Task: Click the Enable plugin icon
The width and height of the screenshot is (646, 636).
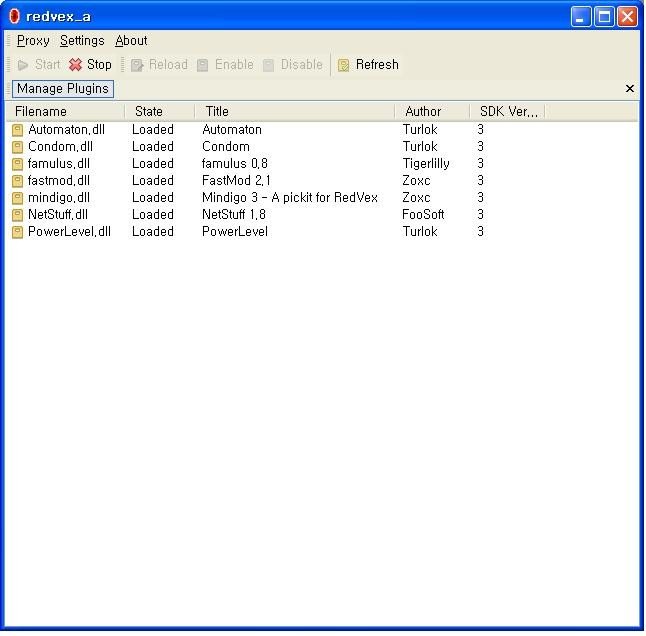Action: 202,65
